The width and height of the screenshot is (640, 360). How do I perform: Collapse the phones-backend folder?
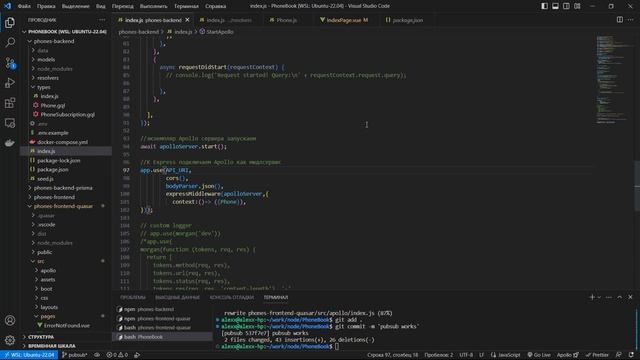click(x=54, y=41)
